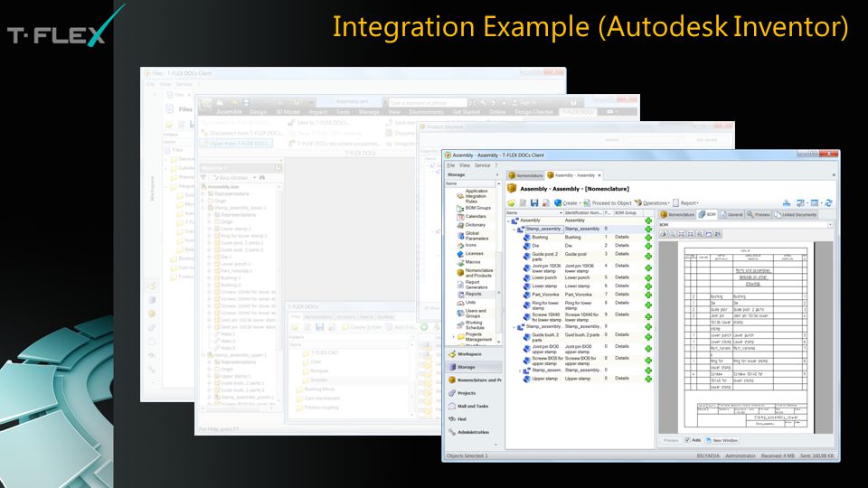Open Workspace navigation pane

[475, 354]
